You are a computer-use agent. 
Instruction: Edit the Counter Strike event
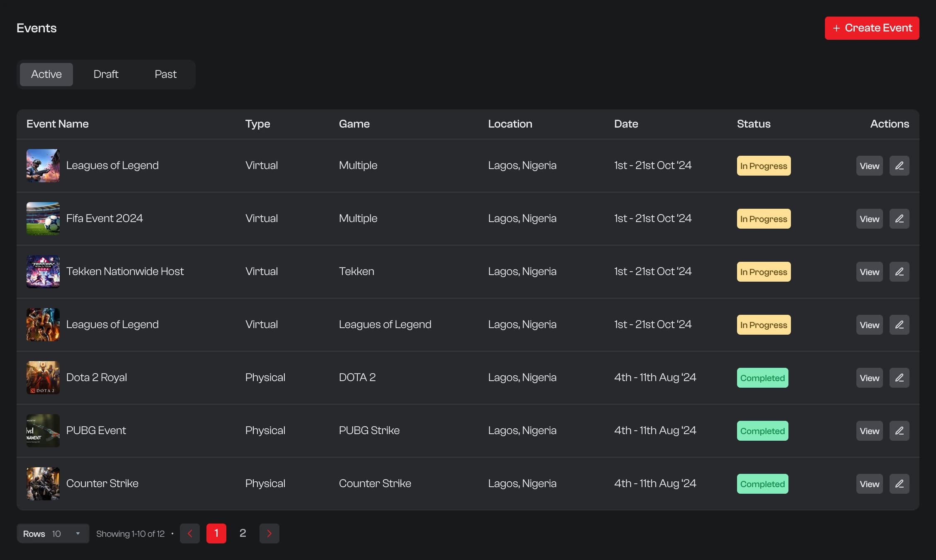pos(900,483)
